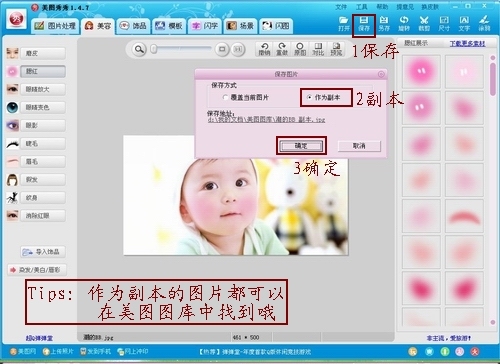Choose the curved pink blush thumbnail

point(464,217)
